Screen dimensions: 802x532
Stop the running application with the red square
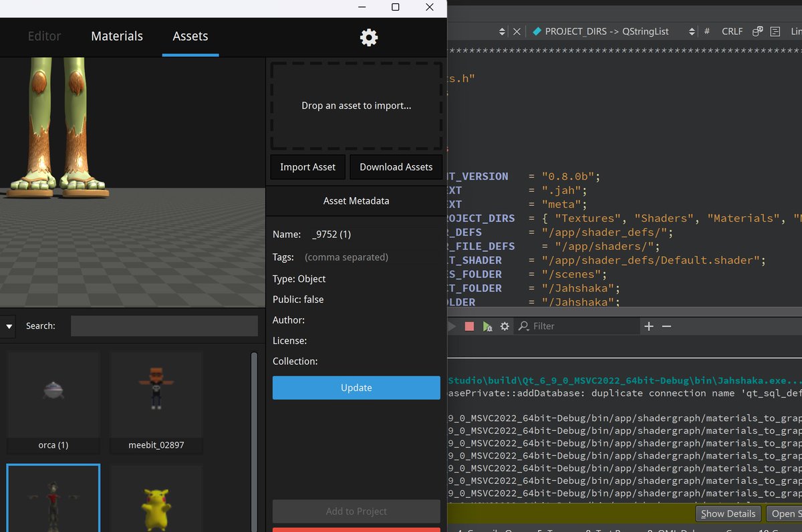[x=469, y=326]
